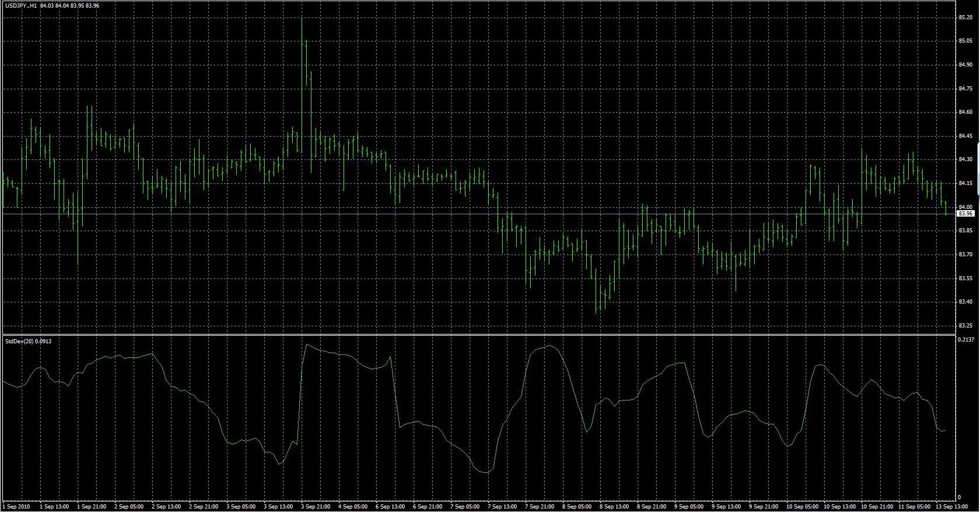
Task: Click the 84.90 price scale label
Action: (x=965, y=65)
